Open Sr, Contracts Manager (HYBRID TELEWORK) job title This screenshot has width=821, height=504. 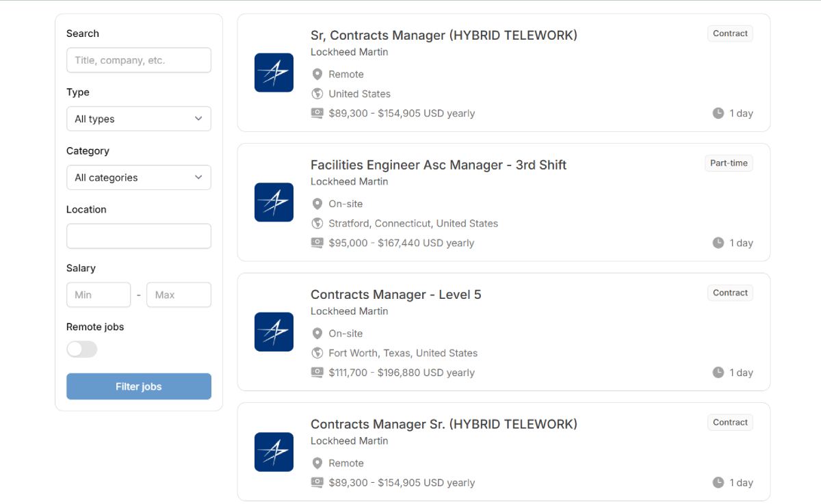pyautogui.click(x=443, y=35)
